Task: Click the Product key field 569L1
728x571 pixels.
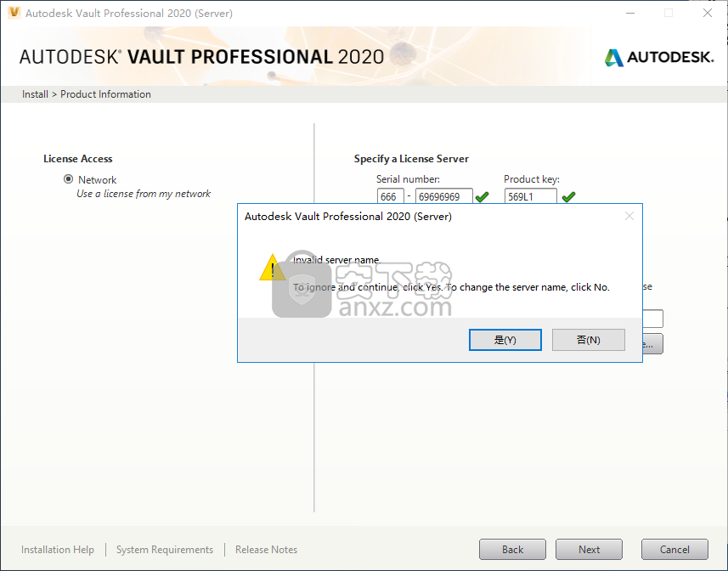Action: [530, 196]
